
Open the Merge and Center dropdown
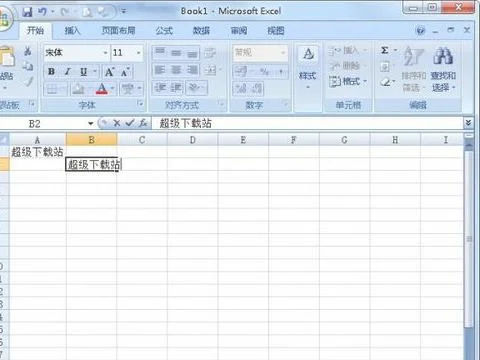tap(219, 70)
